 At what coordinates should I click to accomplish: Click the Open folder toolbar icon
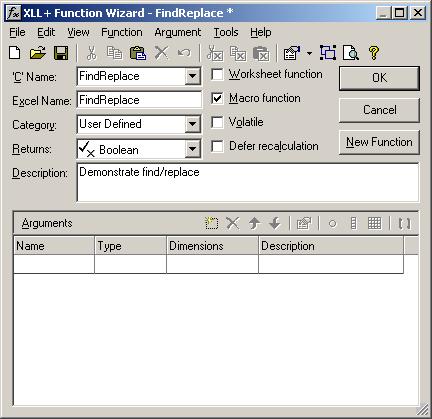[38, 53]
